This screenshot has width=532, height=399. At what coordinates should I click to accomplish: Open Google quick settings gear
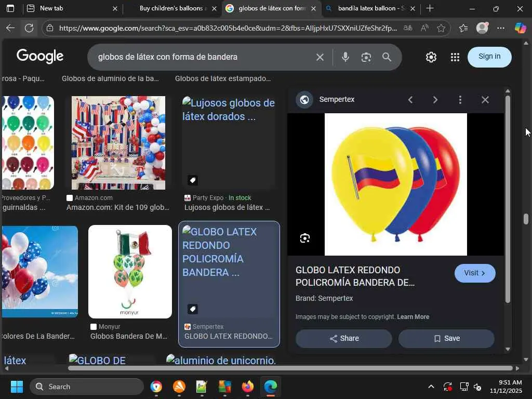431,57
